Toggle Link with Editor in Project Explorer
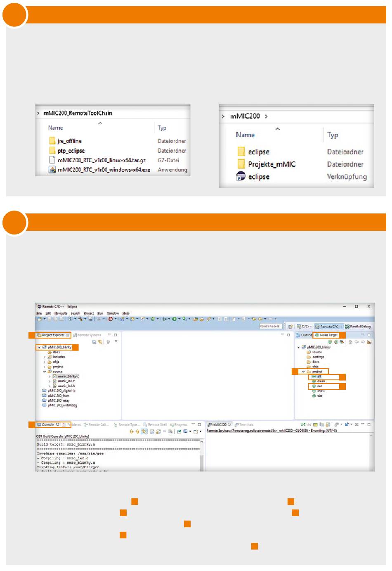The height and width of the screenshot is (571, 392). point(100,342)
